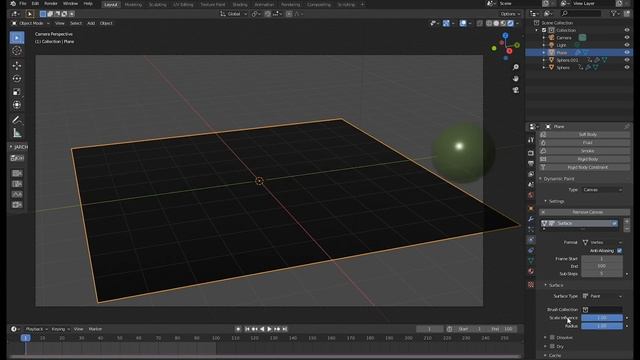Play the animation in timeline
640x360 pixels.
270,329
